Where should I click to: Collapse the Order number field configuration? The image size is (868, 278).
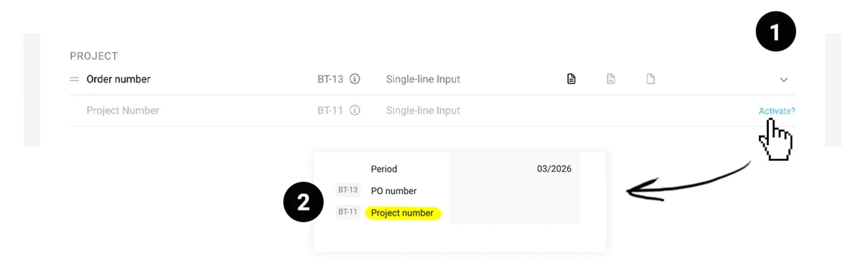point(784,79)
